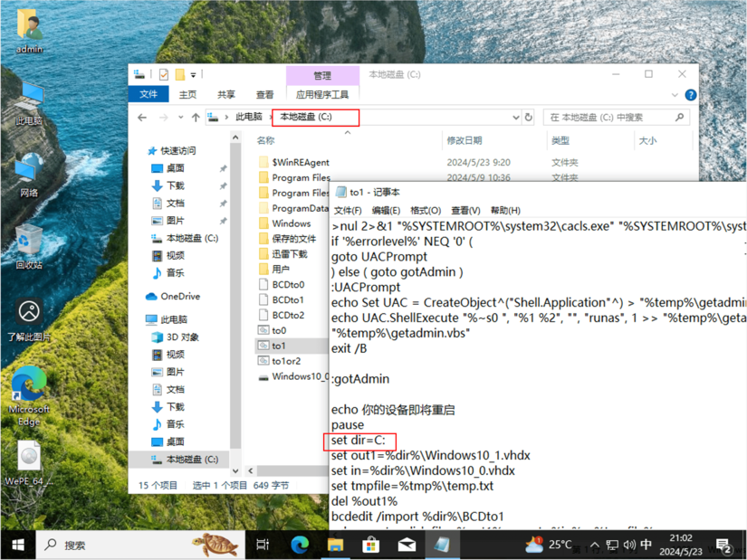The image size is (747, 560).
Task: Switch to the 查看 ribbon tab
Action: pos(264,95)
